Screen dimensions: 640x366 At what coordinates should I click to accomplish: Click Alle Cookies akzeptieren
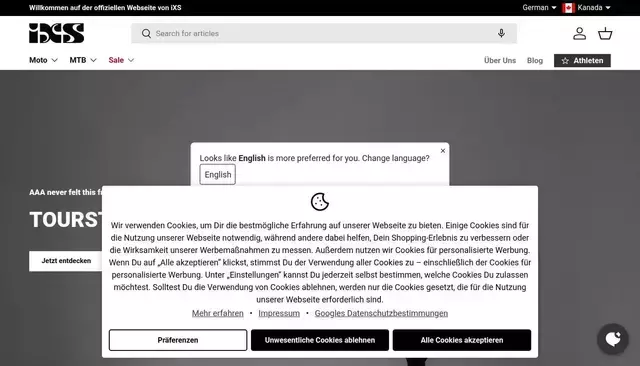pyautogui.click(x=462, y=340)
